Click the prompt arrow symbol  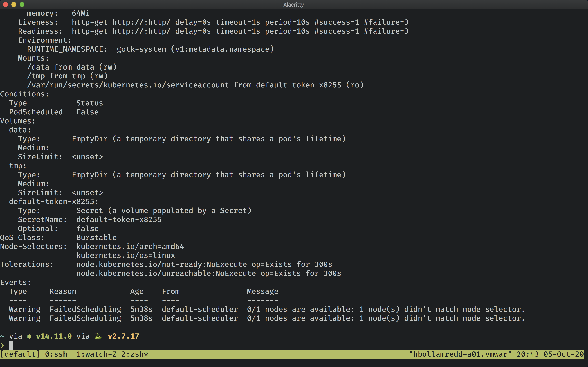(x=3, y=345)
